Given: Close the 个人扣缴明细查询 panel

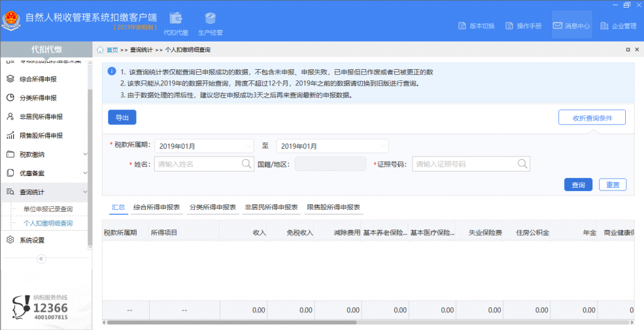Looking at the screenshot, I should pos(637,50).
